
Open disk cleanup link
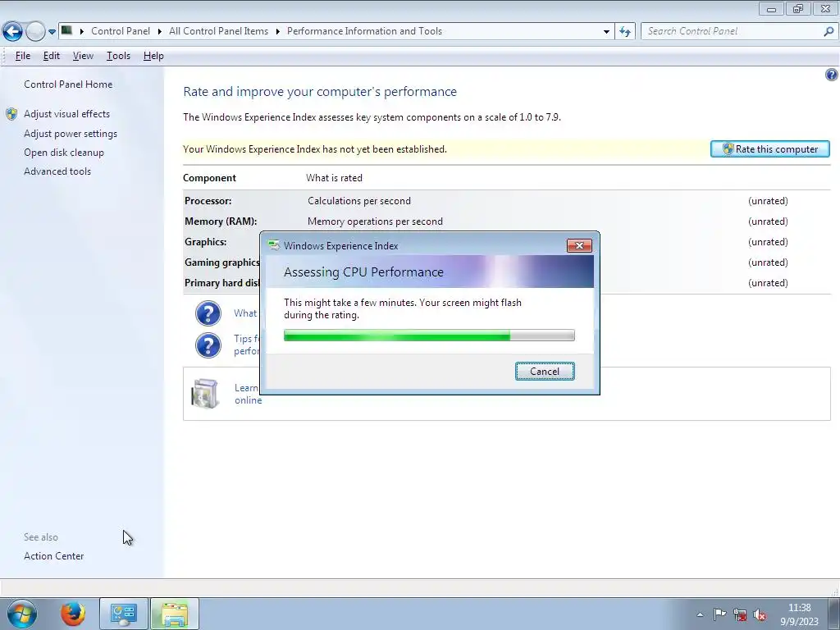point(64,152)
